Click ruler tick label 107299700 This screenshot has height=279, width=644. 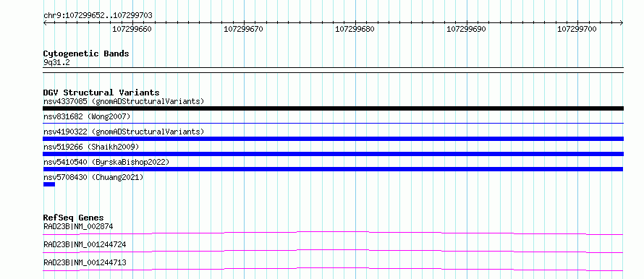(577, 29)
